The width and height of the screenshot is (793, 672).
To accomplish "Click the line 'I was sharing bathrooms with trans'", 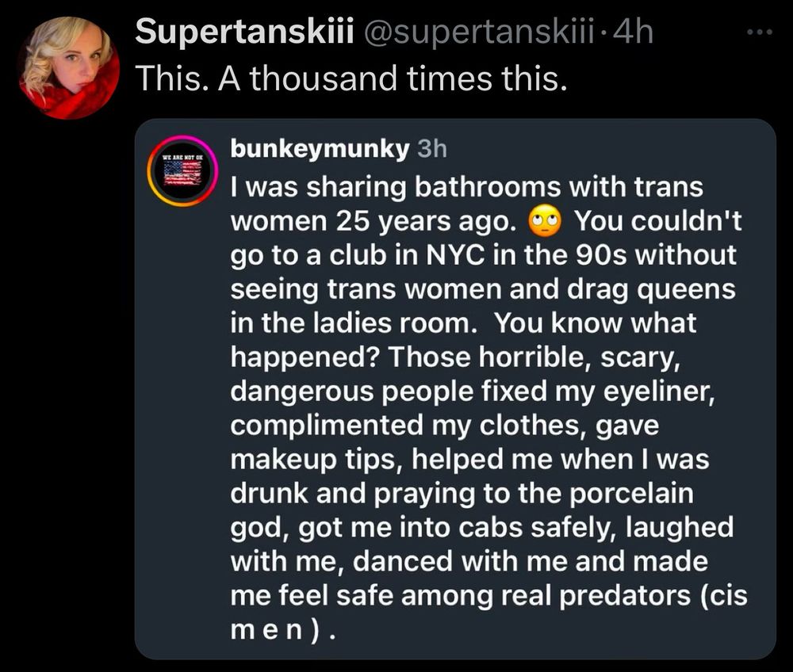I will tap(467, 188).
